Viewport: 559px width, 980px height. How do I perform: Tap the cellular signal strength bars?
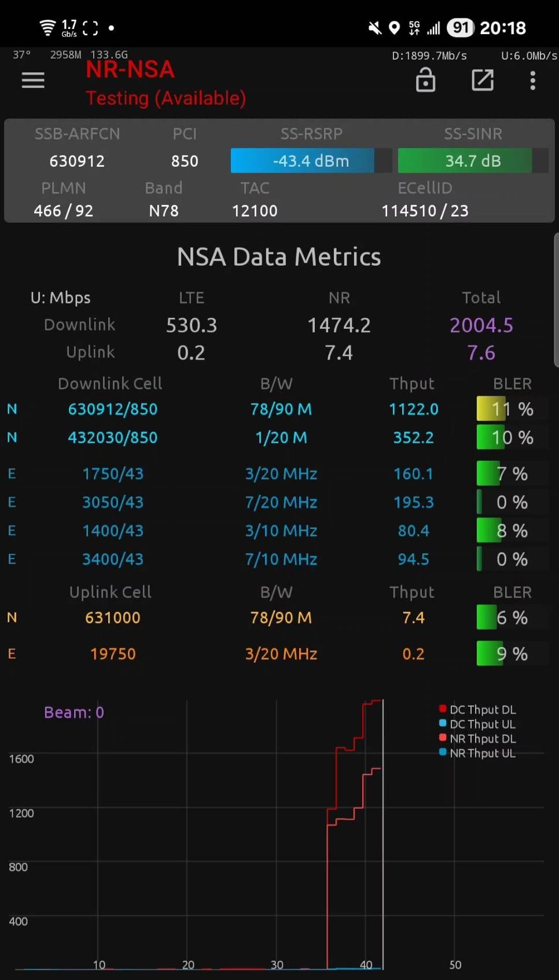[433, 28]
